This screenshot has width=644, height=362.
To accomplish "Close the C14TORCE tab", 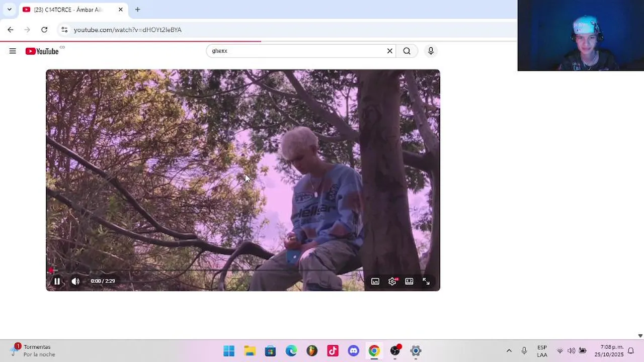I will click(121, 10).
